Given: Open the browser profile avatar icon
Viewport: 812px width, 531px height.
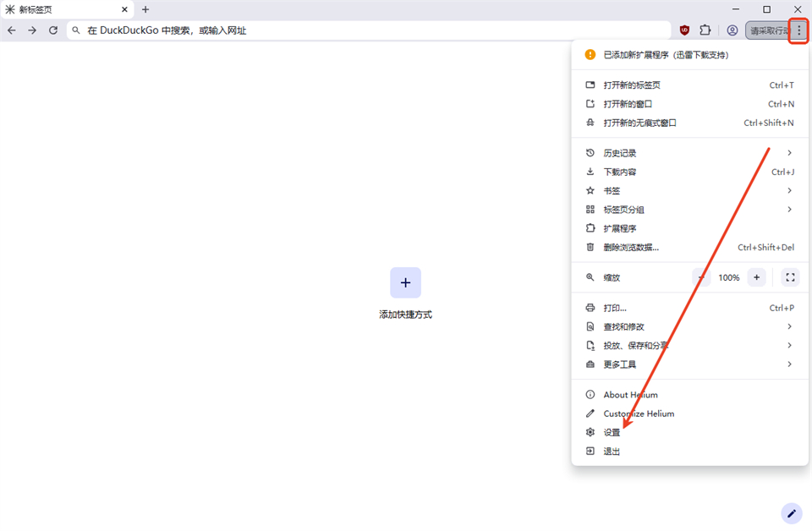Looking at the screenshot, I should coord(732,30).
